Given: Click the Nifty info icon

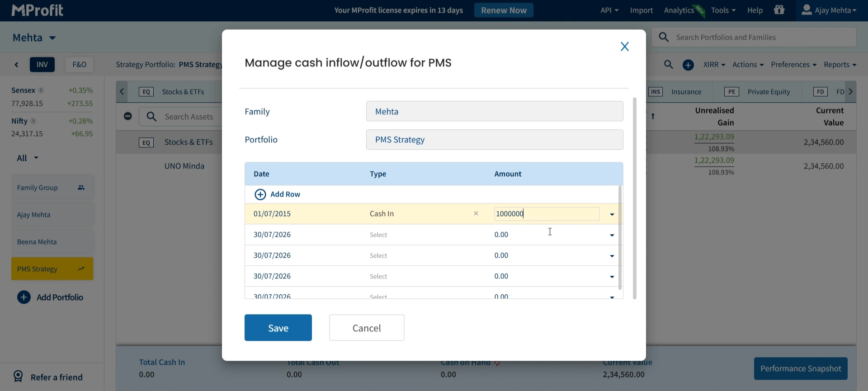Looking at the screenshot, I should tap(33, 121).
